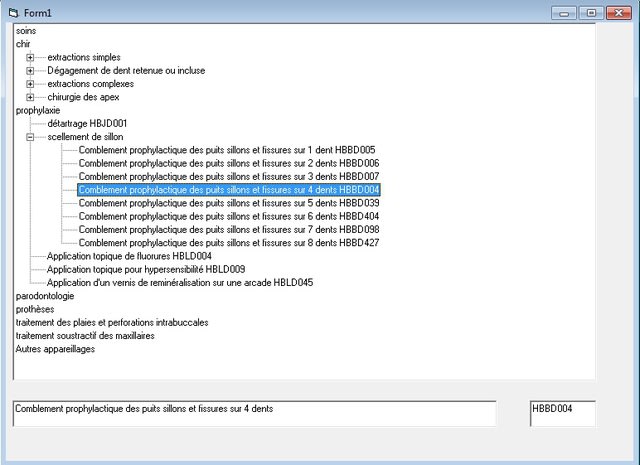Collapse the scellement de sillon node
This screenshot has height=465, width=640.
[30, 137]
